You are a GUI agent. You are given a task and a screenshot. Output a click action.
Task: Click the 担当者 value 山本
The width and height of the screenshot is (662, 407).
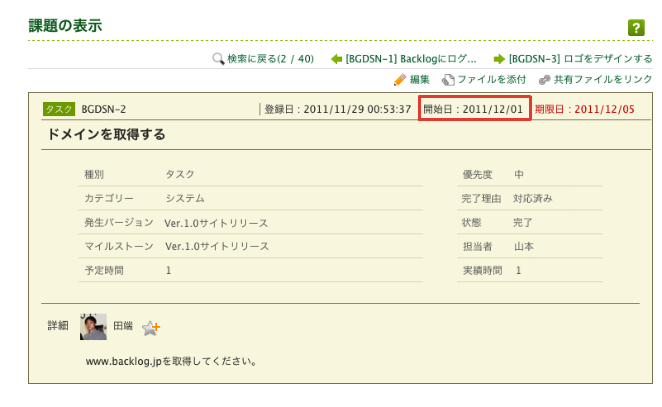[524, 247]
